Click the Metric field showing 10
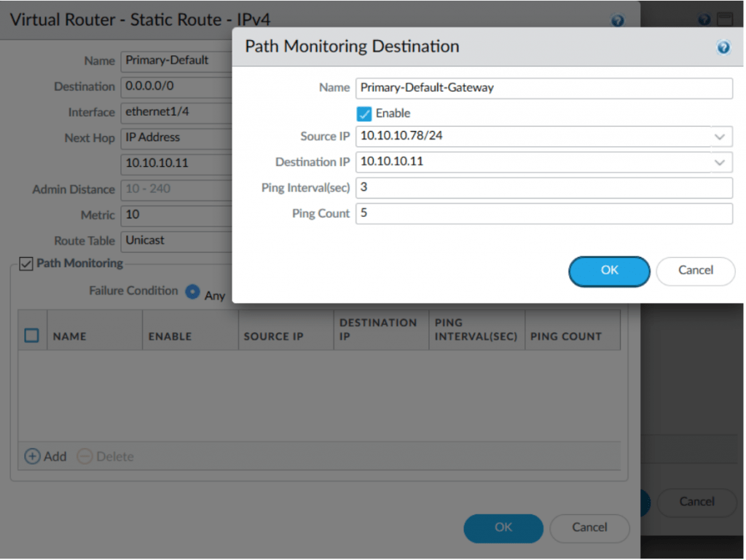The height and width of the screenshot is (560, 746). coord(176,215)
